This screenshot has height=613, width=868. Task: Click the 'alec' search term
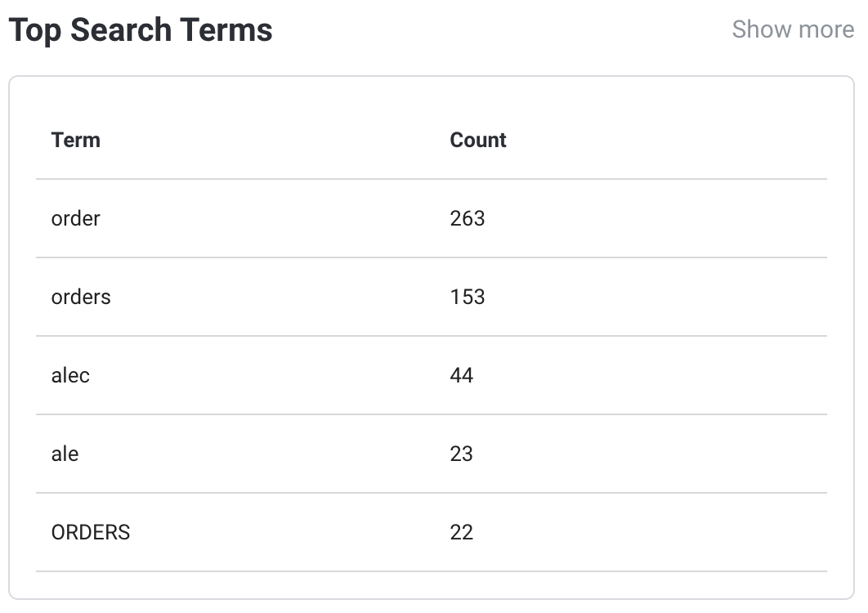[x=70, y=375]
